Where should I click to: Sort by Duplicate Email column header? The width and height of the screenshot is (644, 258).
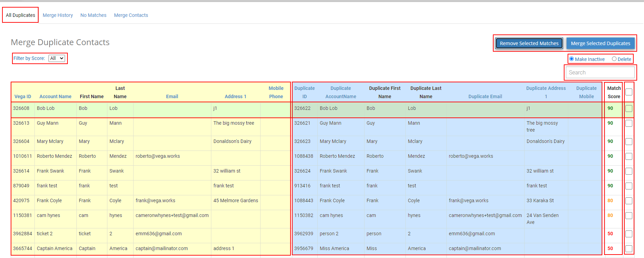[x=485, y=96]
